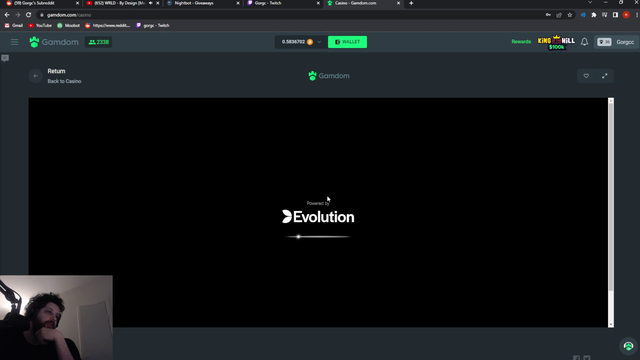The height and width of the screenshot is (360, 640).
Task: Click the Gamdom logo in header
Action: [53, 42]
